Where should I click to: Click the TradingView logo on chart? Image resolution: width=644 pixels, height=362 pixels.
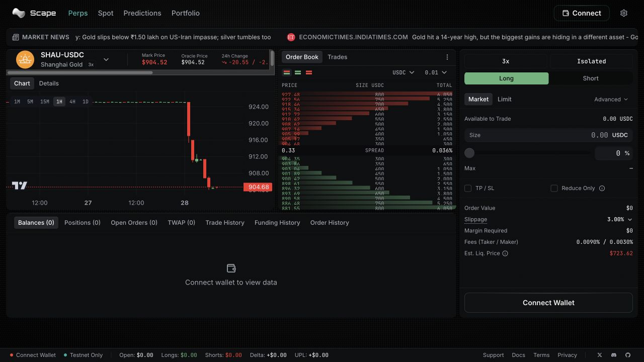point(20,186)
